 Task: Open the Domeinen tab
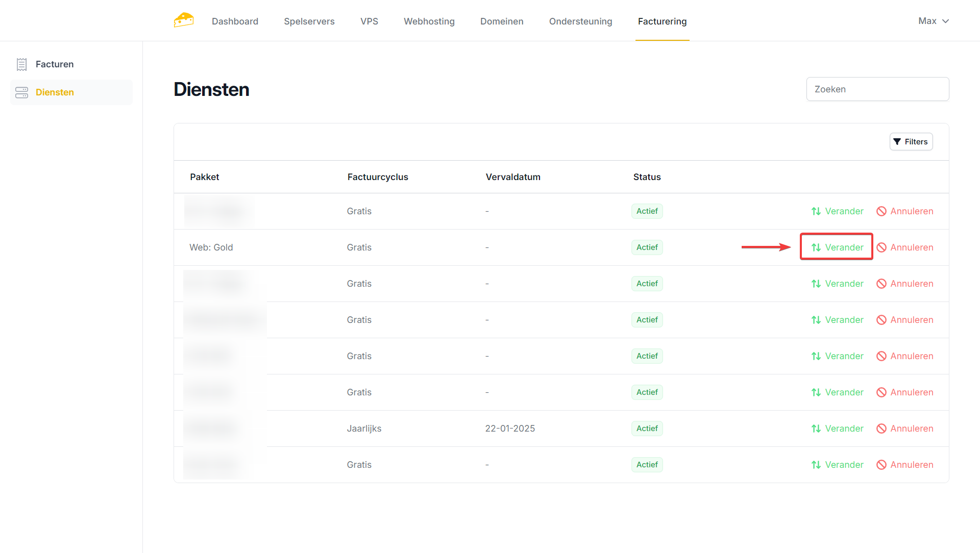(502, 21)
